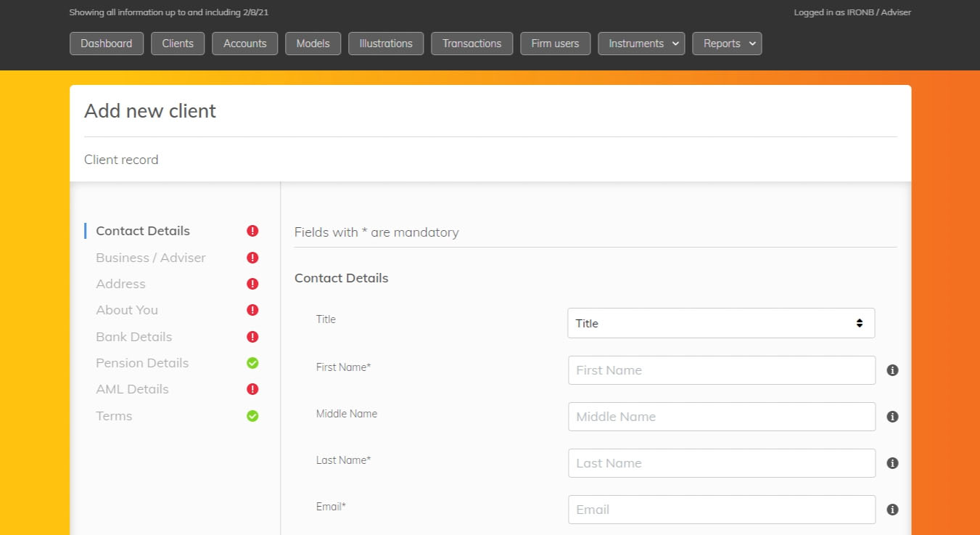This screenshot has height=535, width=980.
Task: Select the AML Details section
Action: point(132,388)
